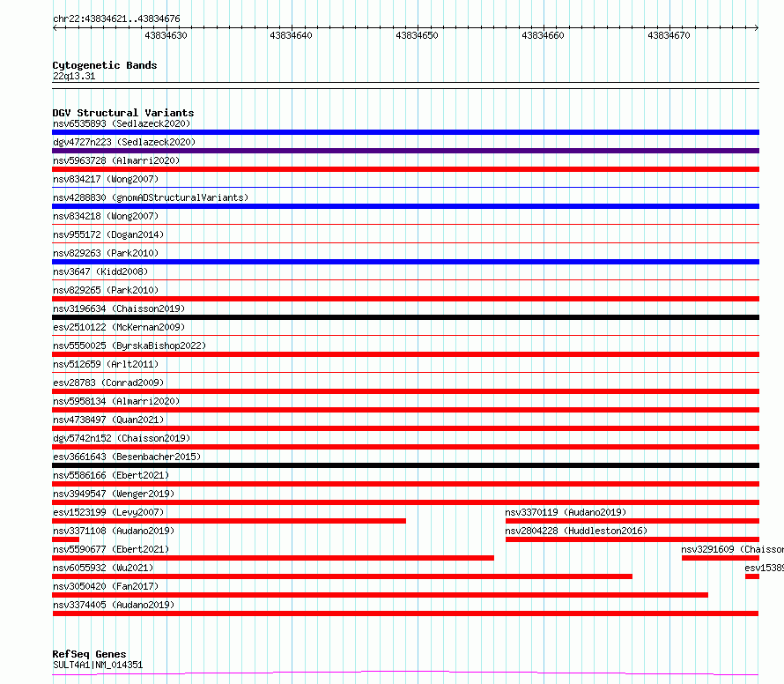The image size is (784, 684).
Task: Click the DGV Structural Variants track title
Action: [123, 113]
